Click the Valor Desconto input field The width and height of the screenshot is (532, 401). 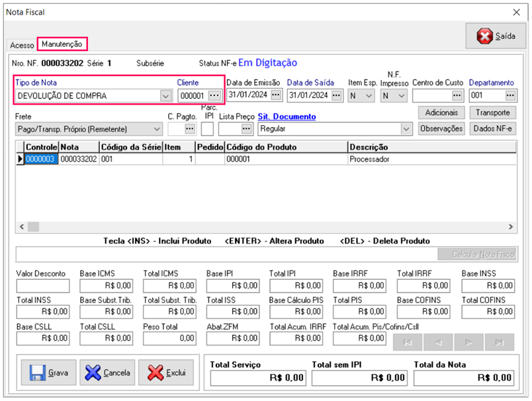click(x=42, y=286)
